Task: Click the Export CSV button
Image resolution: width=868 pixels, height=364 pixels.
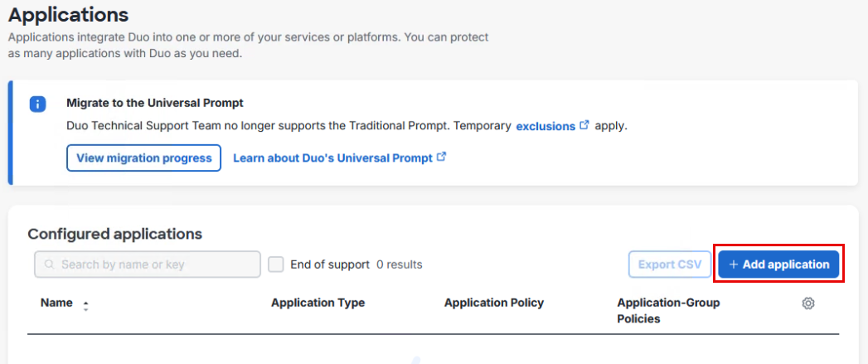Action: (669, 265)
